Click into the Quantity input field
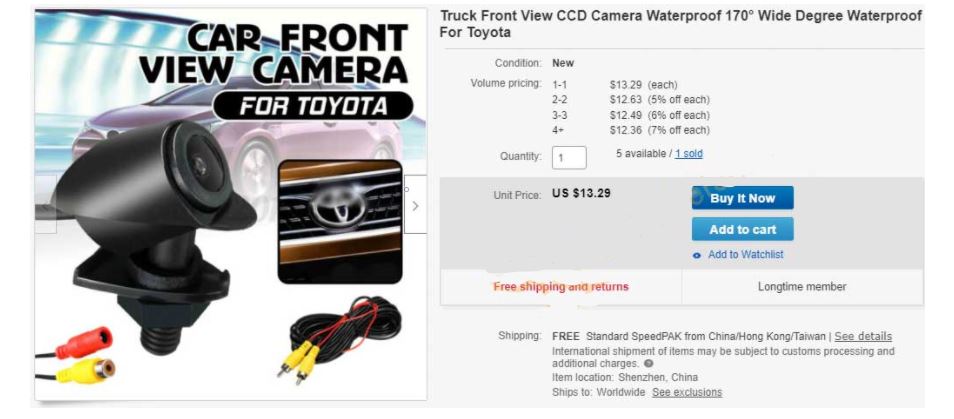The width and height of the screenshot is (954, 419). [x=569, y=158]
